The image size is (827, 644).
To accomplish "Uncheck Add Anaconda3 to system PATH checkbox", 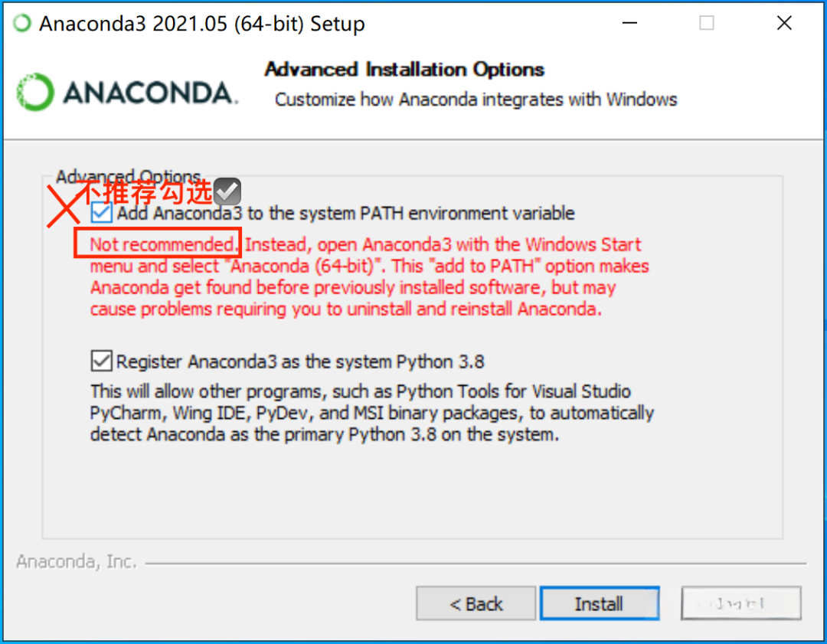I will tap(103, 213).
